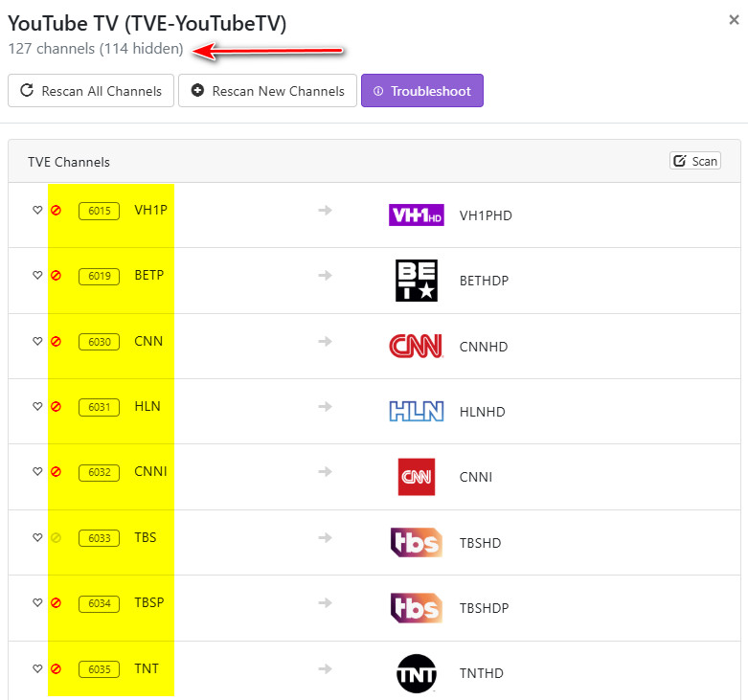748x700 pixels.
Task: Open the Troubleshoot option
Action: click(x=421, y=91)
